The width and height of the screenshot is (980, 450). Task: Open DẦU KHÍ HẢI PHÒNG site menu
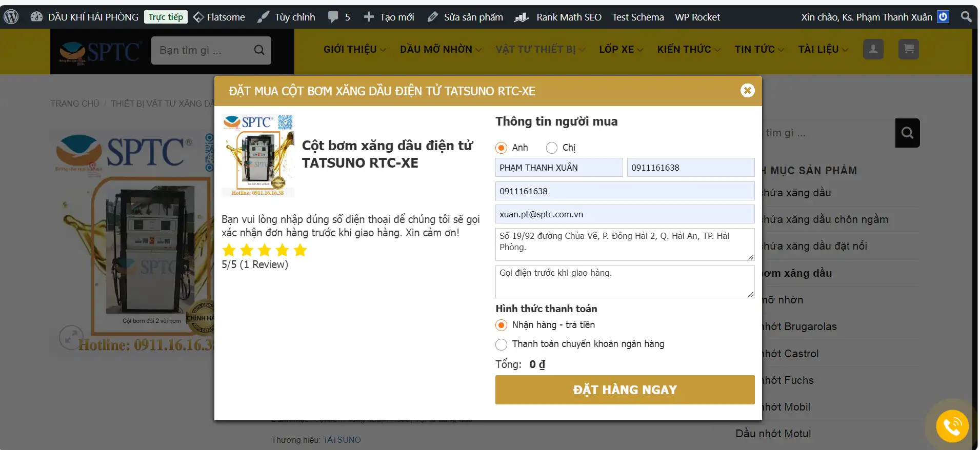(93, 17)
